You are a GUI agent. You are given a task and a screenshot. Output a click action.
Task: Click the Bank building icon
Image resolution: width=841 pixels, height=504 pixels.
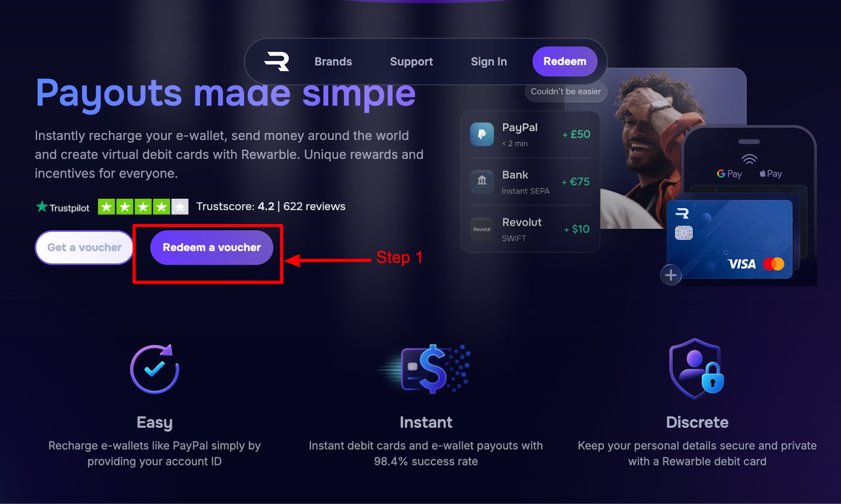coord(481,182)
